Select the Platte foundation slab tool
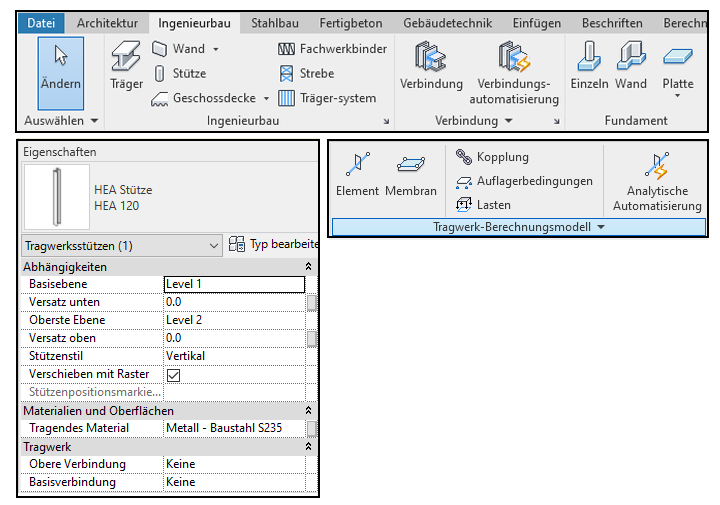Image resolution: width=720 pixels, height=505 pixels. [x=678, y=65]
